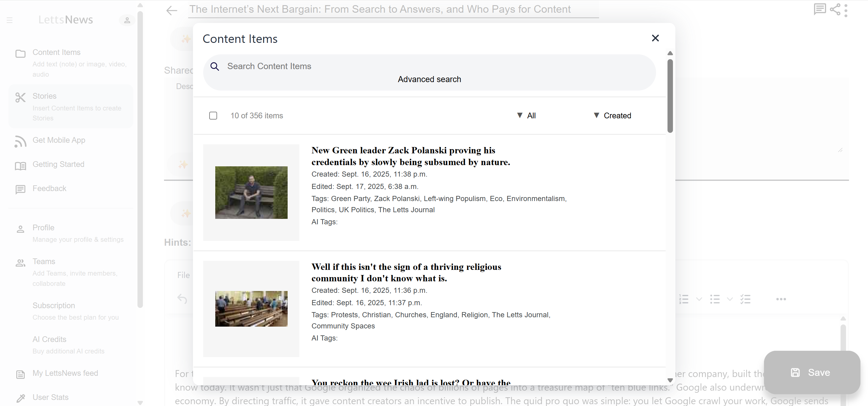Image resolution: width=868 pixels, height=406 pixels.
Task: Click the Profile person icon
Action: click(x=21, y=229)
